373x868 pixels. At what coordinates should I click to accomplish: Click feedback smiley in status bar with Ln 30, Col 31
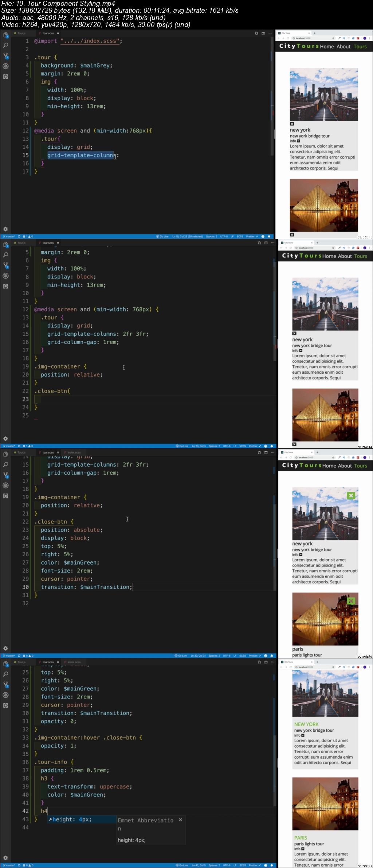[x=266, y=655]
